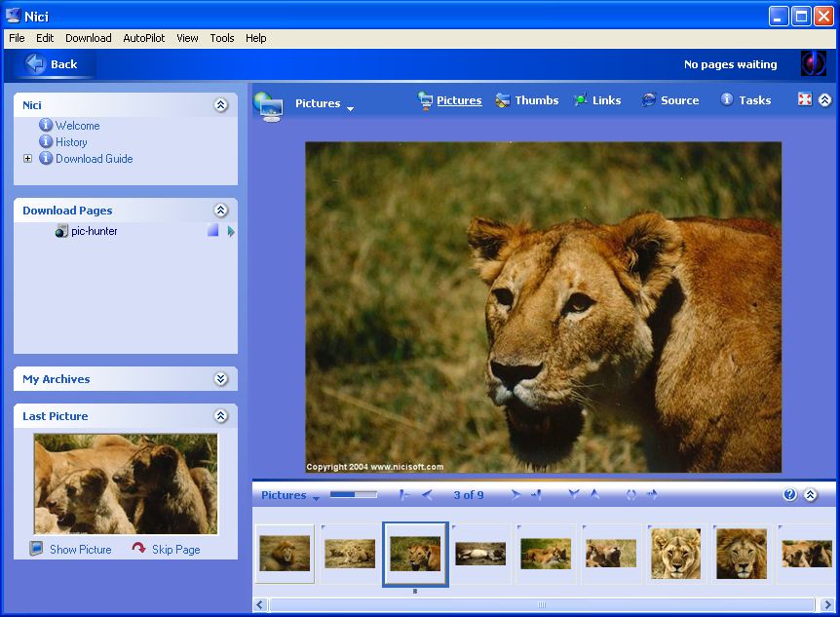Click the red full-screen expand icon
Image resolution: width=840 pixels, height=617 pixels.
point(804,99)
